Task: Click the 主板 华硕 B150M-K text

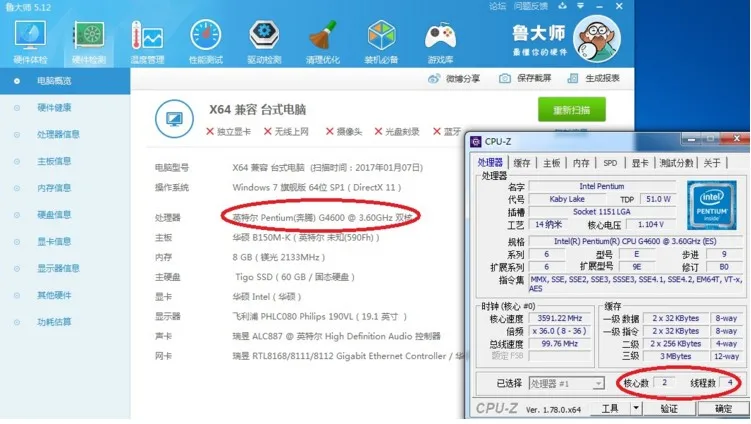Action: [x=306, y=238]
